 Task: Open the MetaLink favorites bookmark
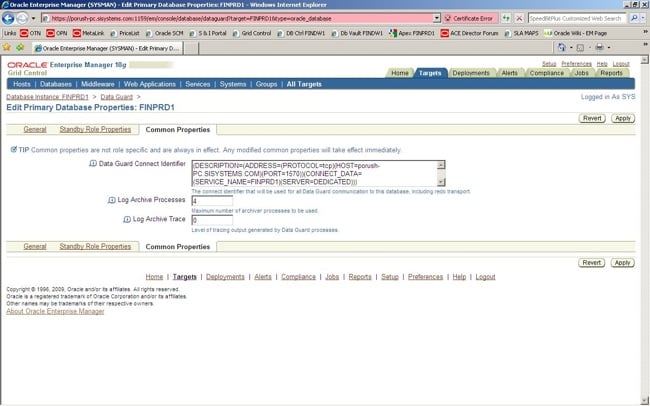[88, 33]
